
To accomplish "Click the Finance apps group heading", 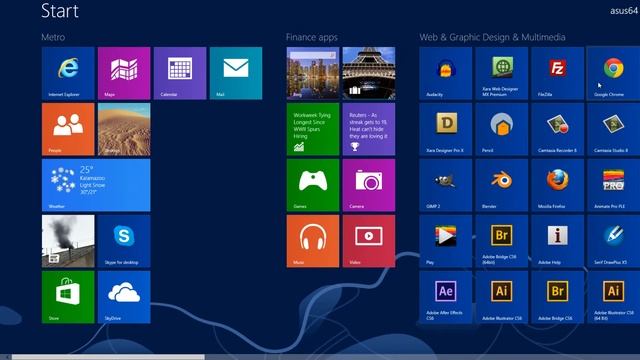I will (x=312, y=37).
